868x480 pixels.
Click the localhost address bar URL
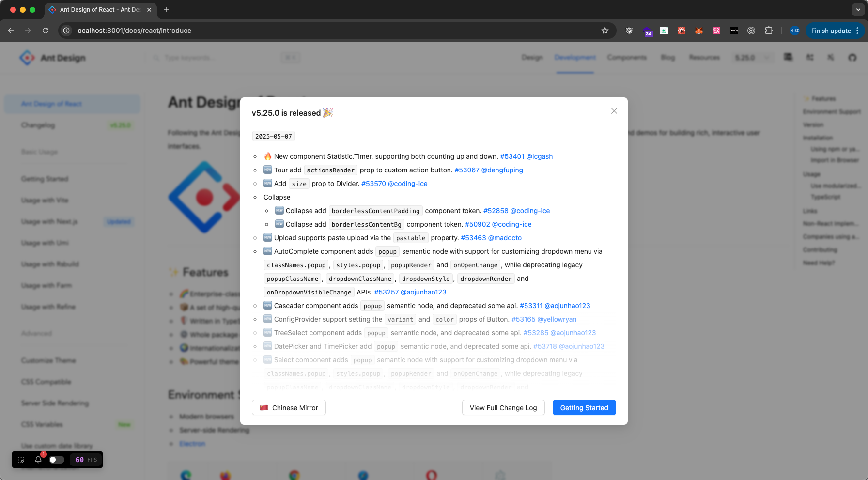134,31
